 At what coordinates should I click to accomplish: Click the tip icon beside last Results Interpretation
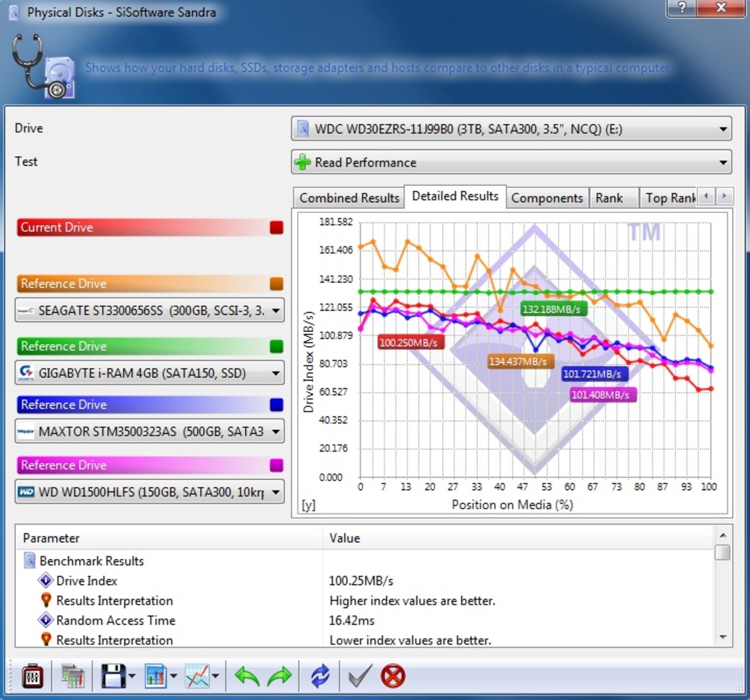(x=46, y=640)
